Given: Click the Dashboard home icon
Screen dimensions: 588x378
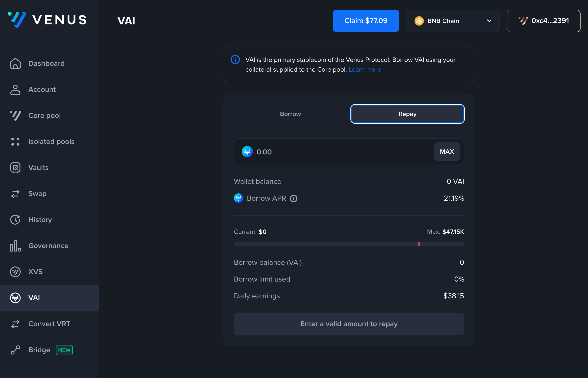Looking at the screenshot, I should click(x=15, y=63).
